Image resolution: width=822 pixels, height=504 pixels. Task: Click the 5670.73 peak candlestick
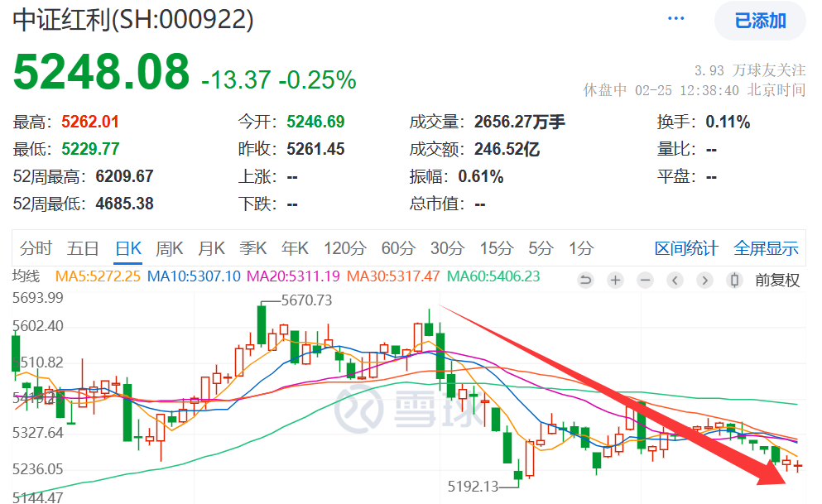[261, 324]
